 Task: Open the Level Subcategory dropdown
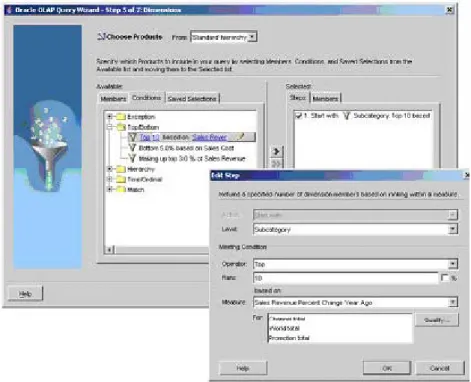click(452, 229)
